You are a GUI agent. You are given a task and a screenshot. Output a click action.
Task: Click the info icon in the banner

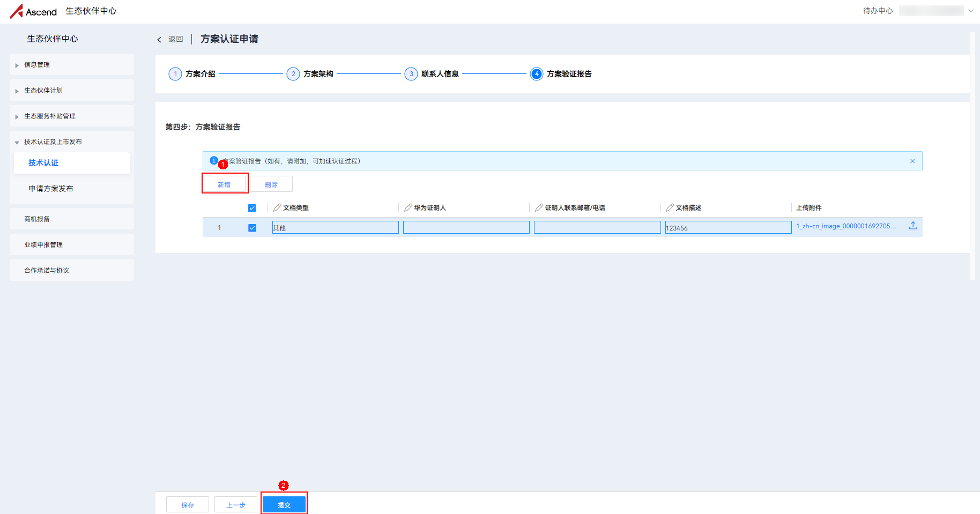pos(213,161)
